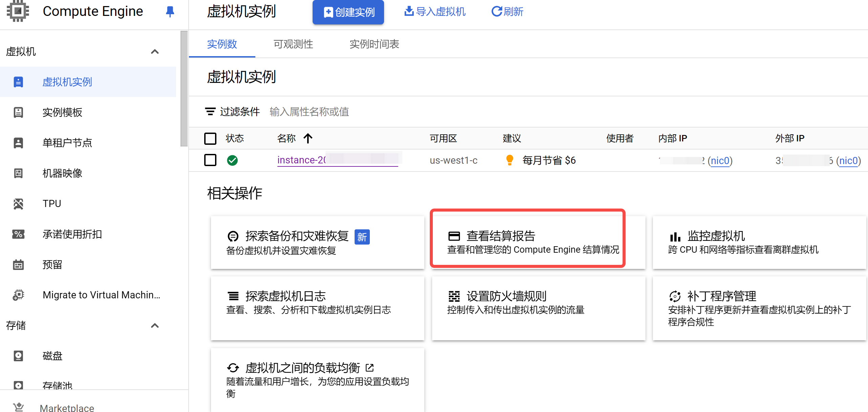
Task: Switch to the 可观测性 tab
Action: point(293,44)
